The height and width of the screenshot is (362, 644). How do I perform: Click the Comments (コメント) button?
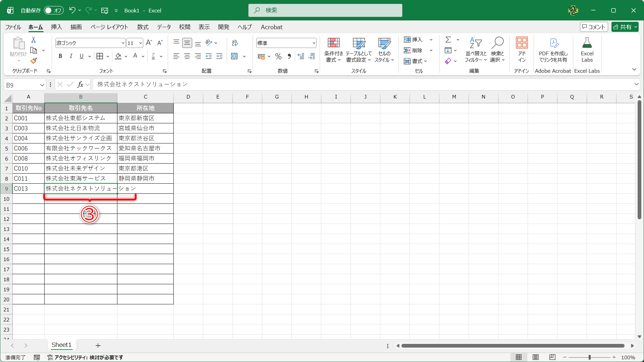pos(594,27)
